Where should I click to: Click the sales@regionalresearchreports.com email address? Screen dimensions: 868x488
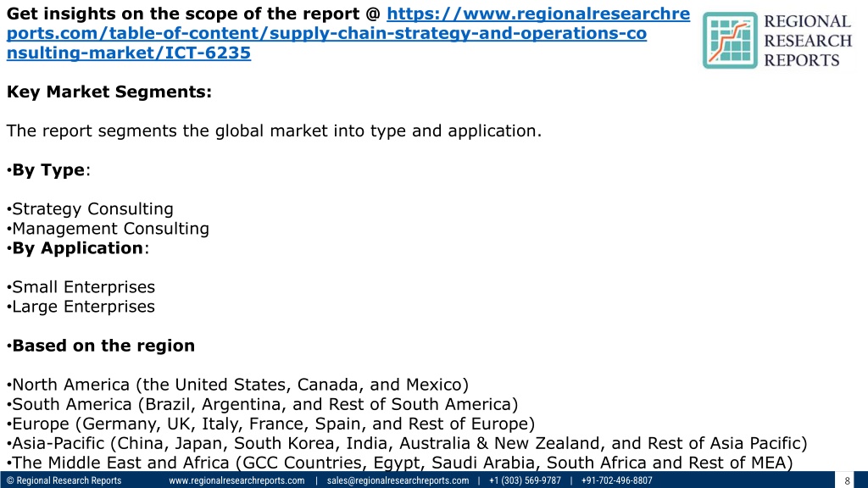[x=397, y=480]
